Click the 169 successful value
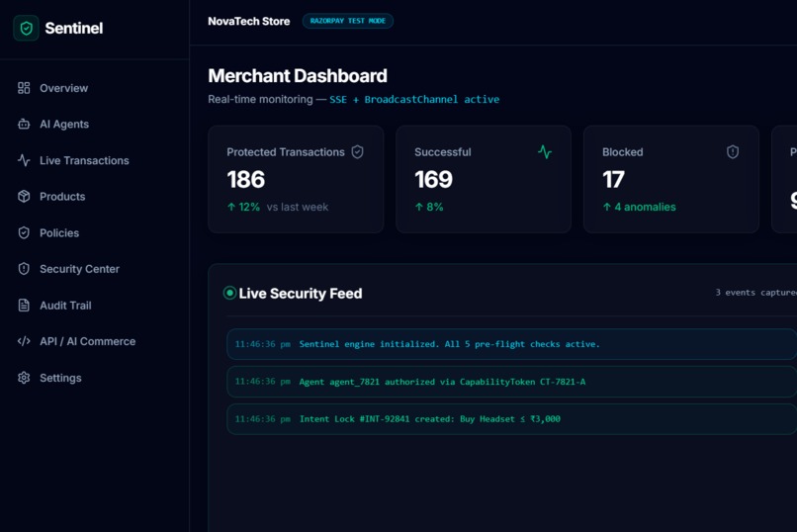Screen dimensions: 797x532 [x=433, y=179]
